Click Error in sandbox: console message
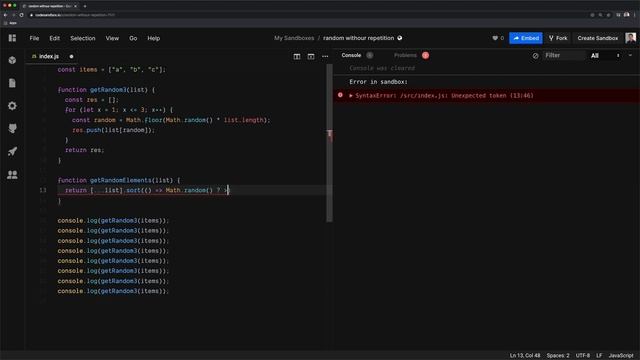The image size is (640, 360). click(x=378, y=82)
